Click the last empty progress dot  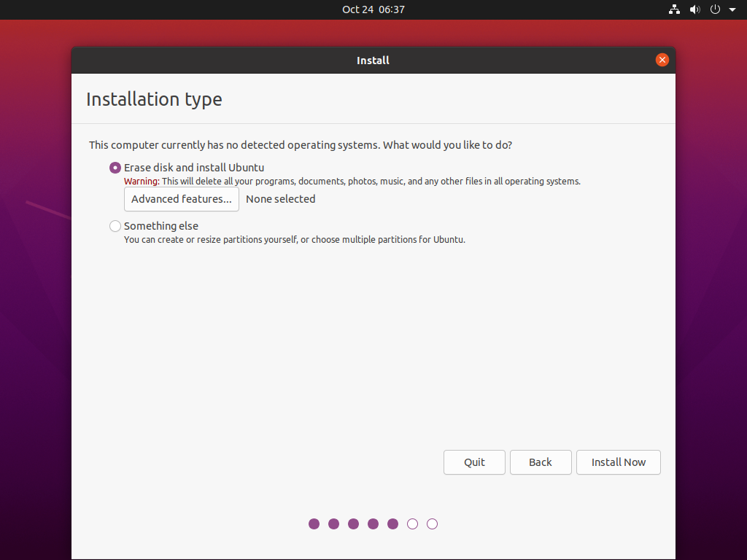[x=432, y=524]
